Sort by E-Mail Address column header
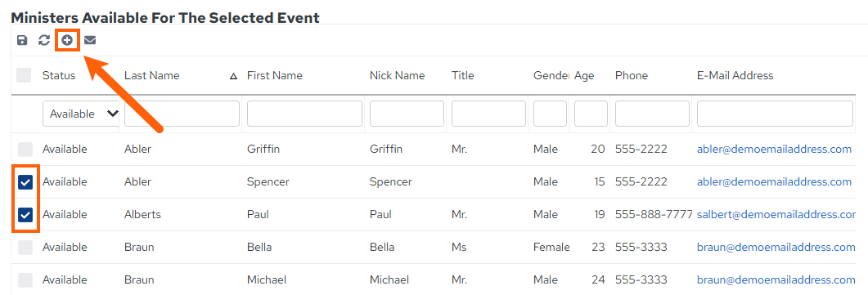Viewport: 868px width, 295px height. [x=735, y=76]
